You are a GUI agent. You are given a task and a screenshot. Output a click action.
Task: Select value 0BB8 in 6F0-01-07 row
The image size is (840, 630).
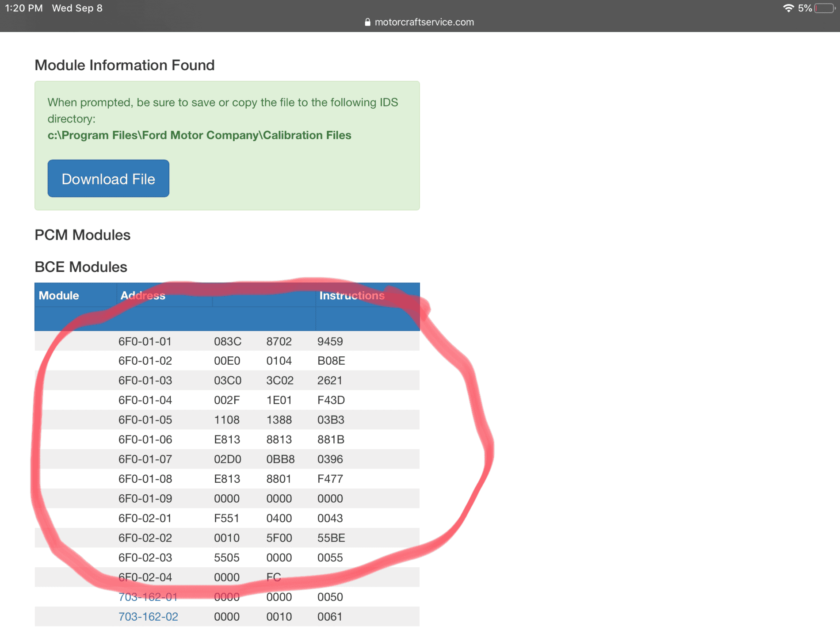(x=280, y=459)
